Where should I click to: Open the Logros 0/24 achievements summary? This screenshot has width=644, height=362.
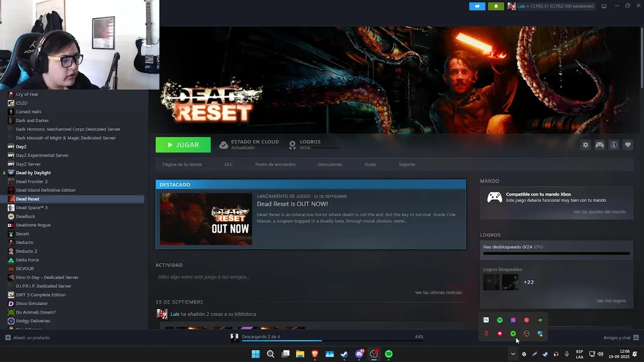[x=313, y=145]
